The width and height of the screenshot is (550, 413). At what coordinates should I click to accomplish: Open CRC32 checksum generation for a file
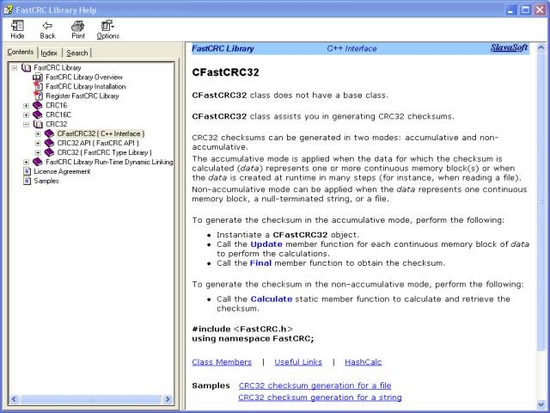click(x=315, y=386)
